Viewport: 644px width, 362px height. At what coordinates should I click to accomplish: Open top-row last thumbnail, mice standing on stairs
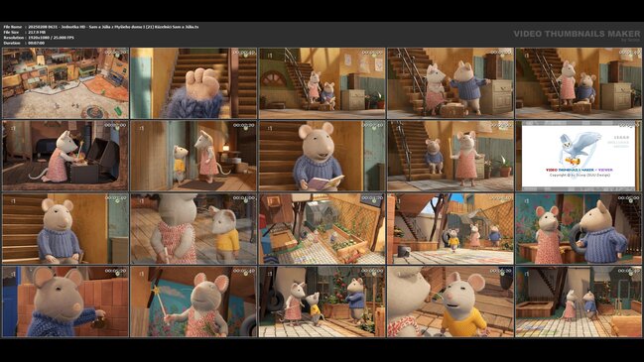coord(579,83)
